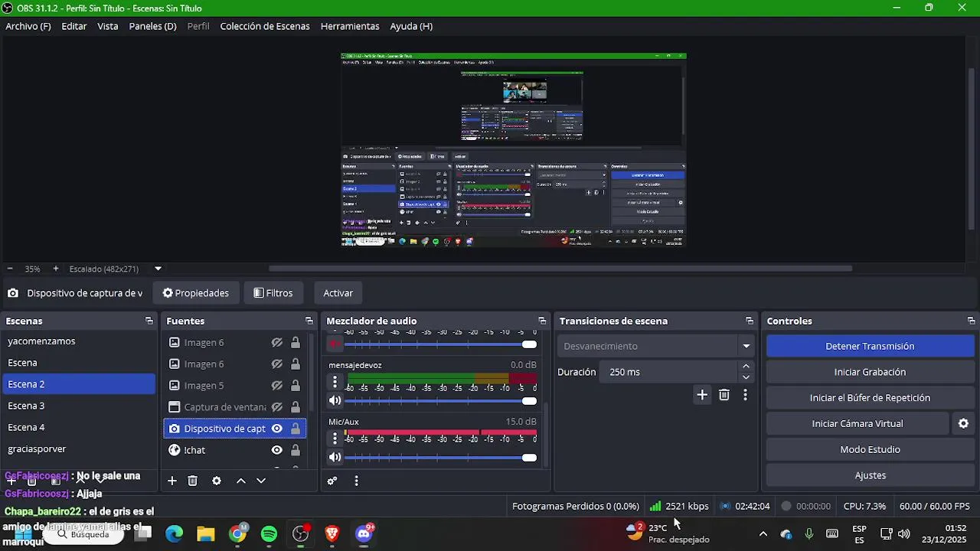The image size is (980, 551).
Task: Open Brave browser from the taskbar
Action: (332, 533)
